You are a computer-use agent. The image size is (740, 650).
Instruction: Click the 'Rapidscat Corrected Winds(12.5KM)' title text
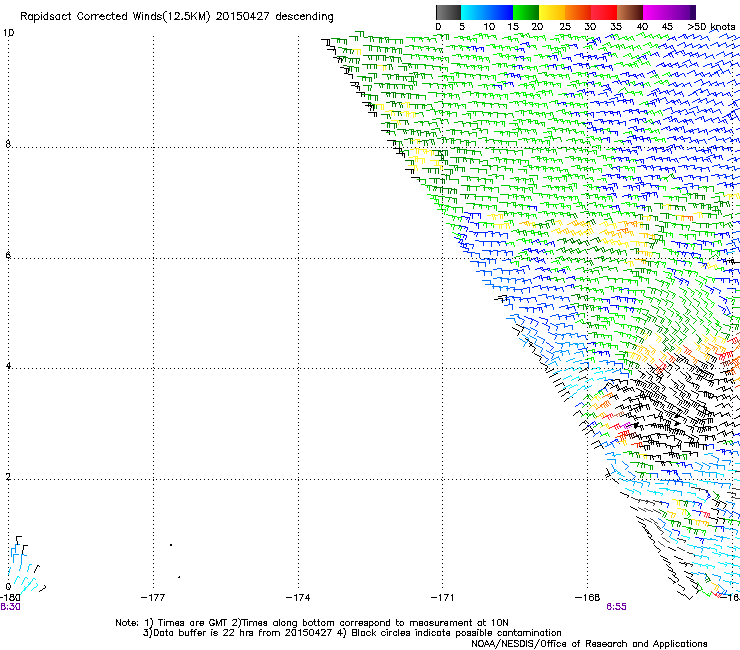(115, 17)
